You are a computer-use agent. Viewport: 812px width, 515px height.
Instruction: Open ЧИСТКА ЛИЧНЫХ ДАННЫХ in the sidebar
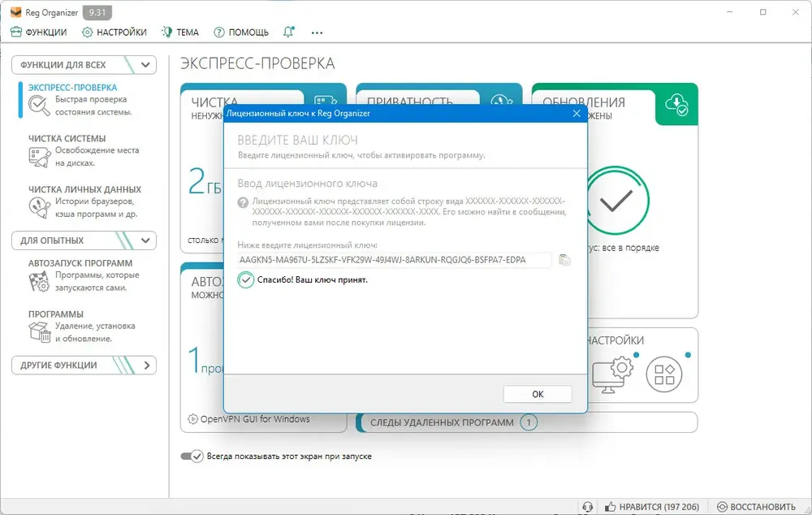point(84,189)
